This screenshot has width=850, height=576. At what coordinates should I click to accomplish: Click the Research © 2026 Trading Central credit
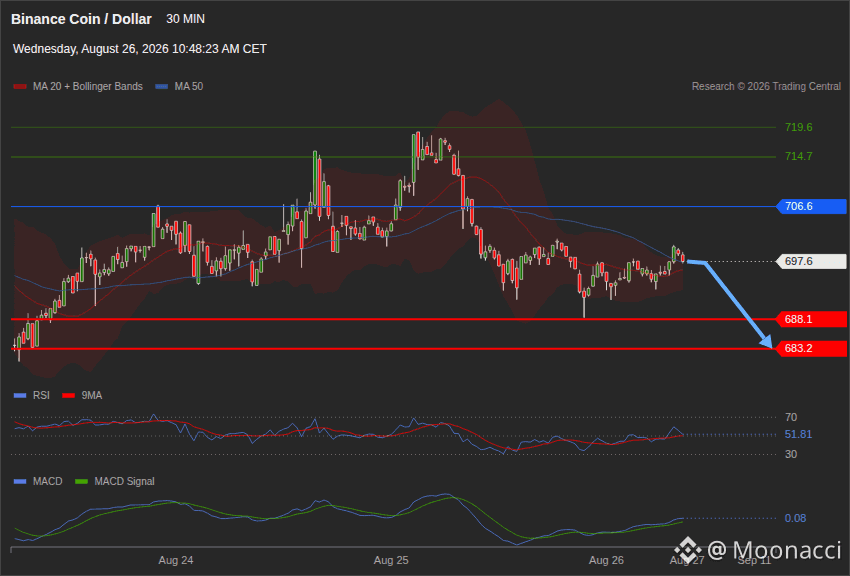(x=766, y=87)
